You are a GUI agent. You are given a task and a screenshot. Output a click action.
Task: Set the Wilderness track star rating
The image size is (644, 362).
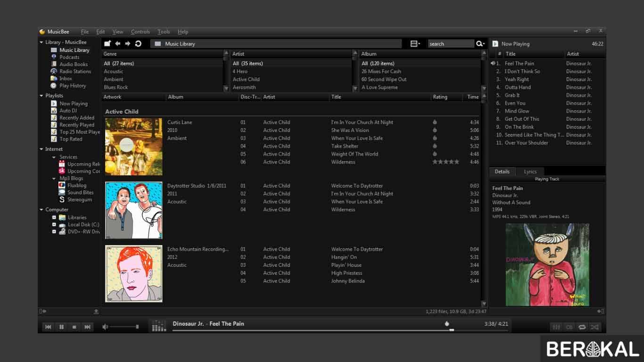click(x=446, y=162)
